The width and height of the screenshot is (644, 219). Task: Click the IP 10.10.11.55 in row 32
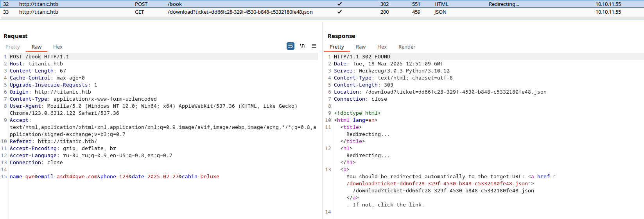click(608, 4)
